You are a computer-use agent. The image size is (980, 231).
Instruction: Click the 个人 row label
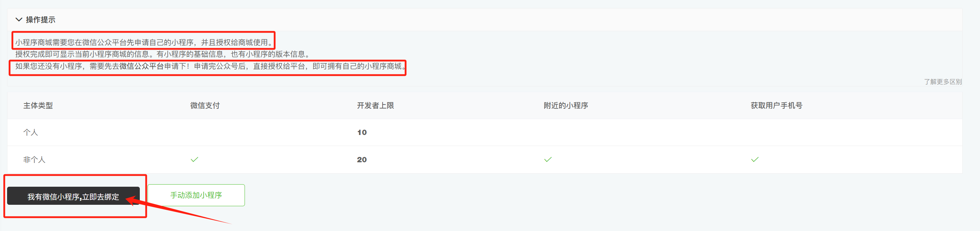(30, 133)
